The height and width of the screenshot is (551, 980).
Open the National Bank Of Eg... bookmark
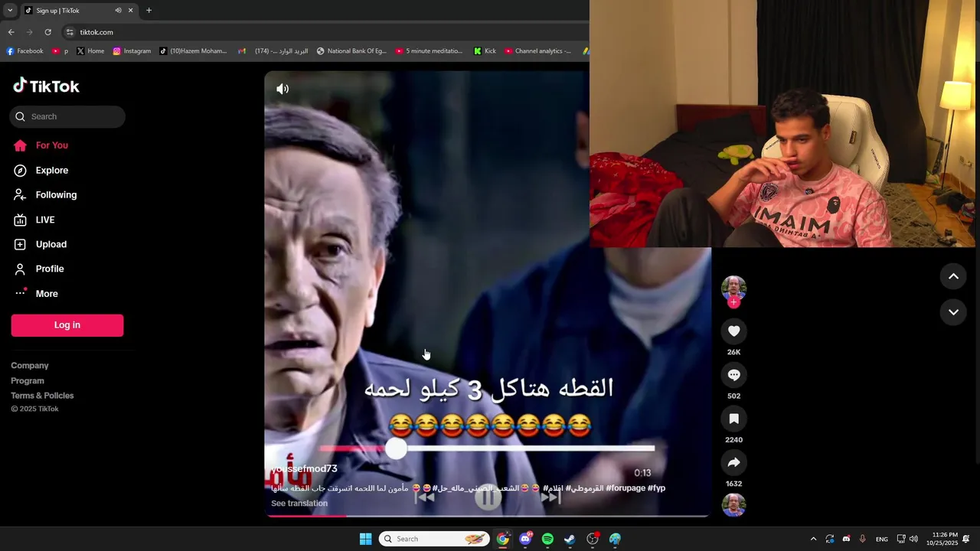pyautogui.click(x=351, y=51)
